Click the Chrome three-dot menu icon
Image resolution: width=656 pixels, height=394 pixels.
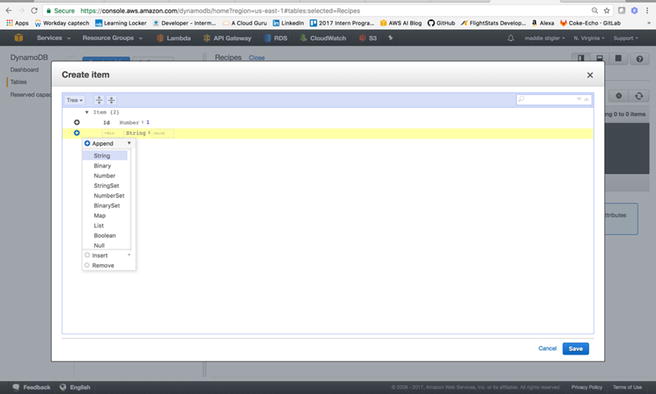coord(647,10)
